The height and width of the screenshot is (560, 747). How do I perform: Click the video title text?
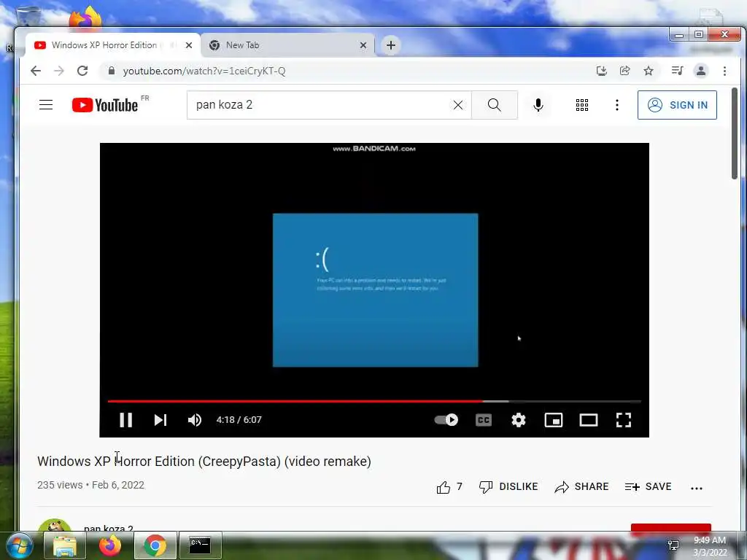(204, 461)
